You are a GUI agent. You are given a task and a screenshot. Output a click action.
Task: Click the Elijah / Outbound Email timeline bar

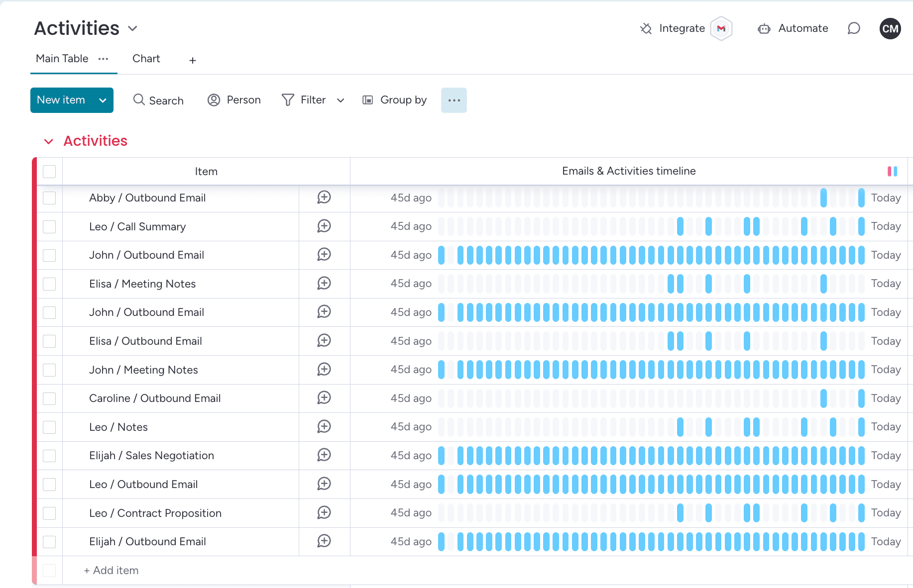(651, 542)
